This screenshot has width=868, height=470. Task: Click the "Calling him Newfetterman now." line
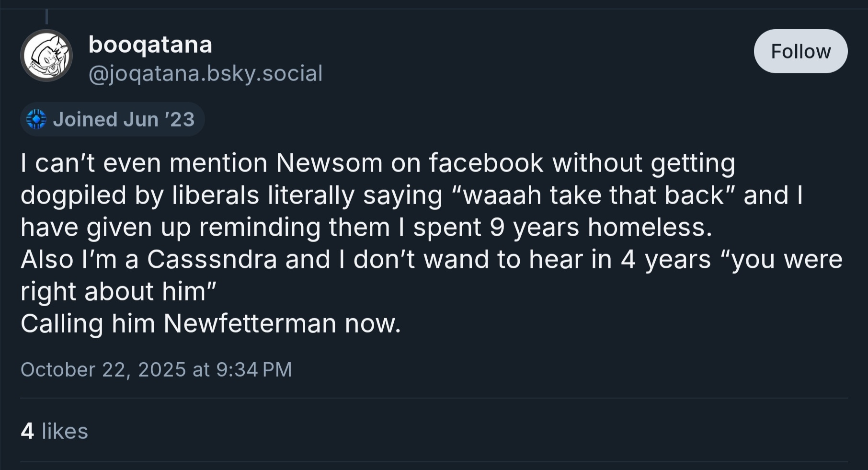210,323
